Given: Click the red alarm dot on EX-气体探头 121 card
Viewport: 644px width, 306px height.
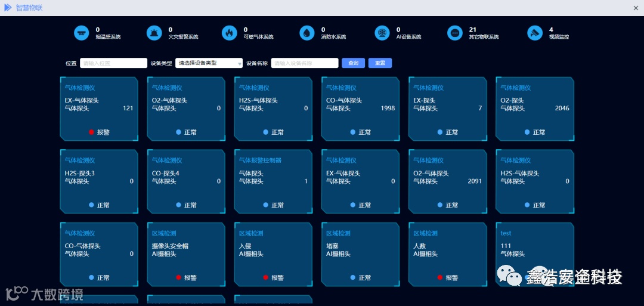Looking at the screenshot, I should (92, 132).
